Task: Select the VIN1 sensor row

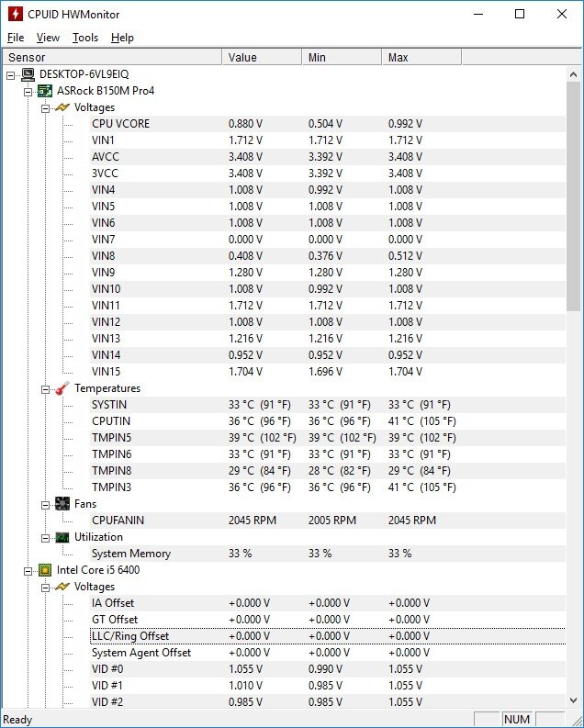Action: point(328,140)
